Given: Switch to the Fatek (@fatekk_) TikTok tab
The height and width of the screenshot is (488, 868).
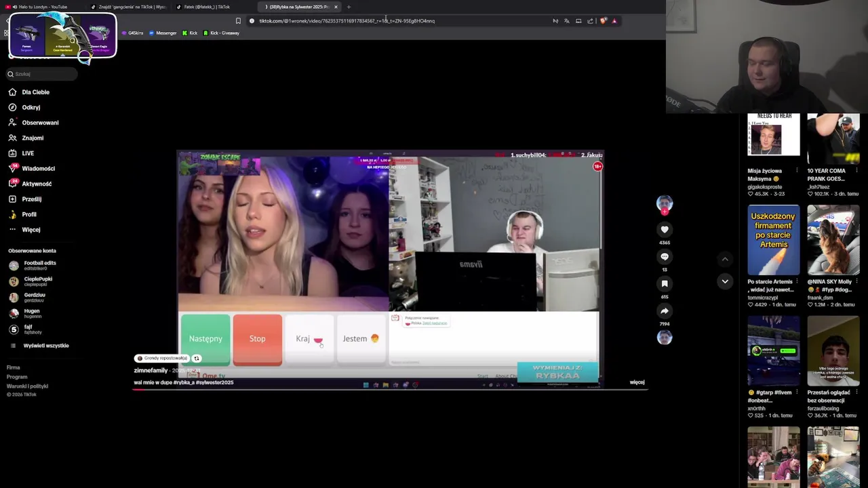Looking at the screenshot, I should click(207, 7).
